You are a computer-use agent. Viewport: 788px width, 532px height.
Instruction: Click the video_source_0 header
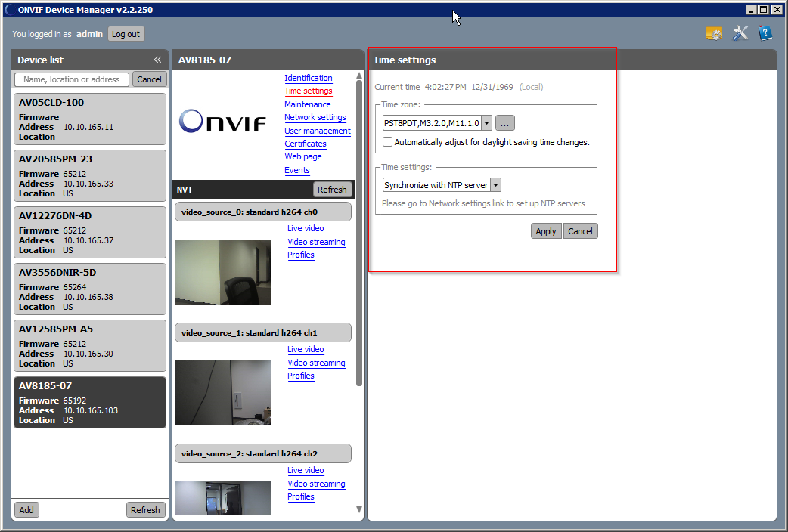click(x=263, y=212)
